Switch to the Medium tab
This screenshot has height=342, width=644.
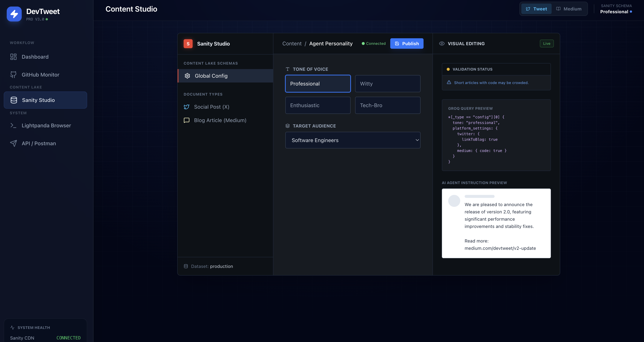coord(569,9)
